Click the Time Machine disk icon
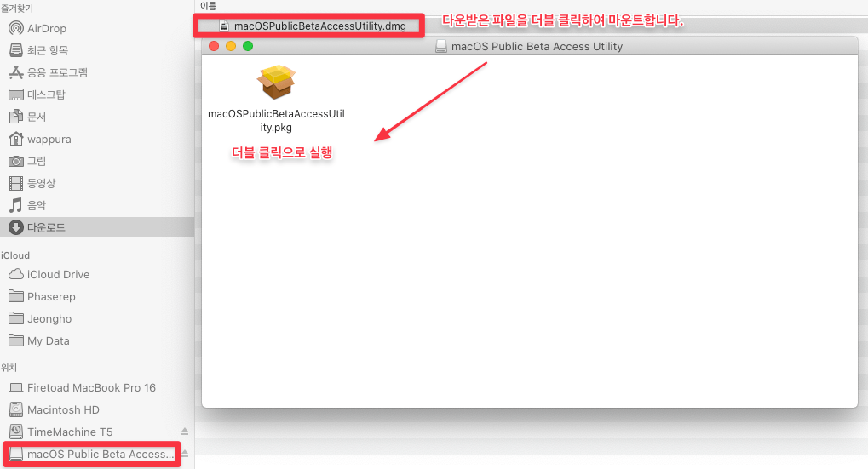Image resolution: width=868 pixels, height=469 pixels. 16,432
